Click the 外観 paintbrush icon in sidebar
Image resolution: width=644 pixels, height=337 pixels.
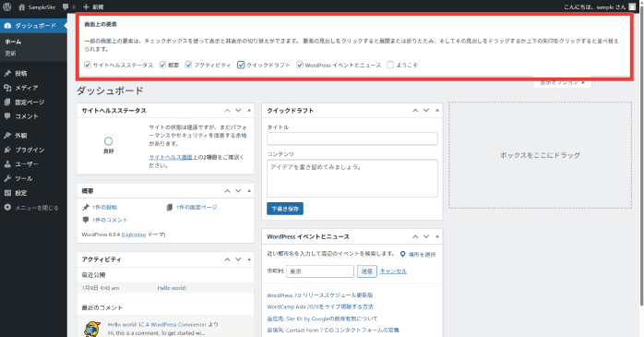pos(7,135)
